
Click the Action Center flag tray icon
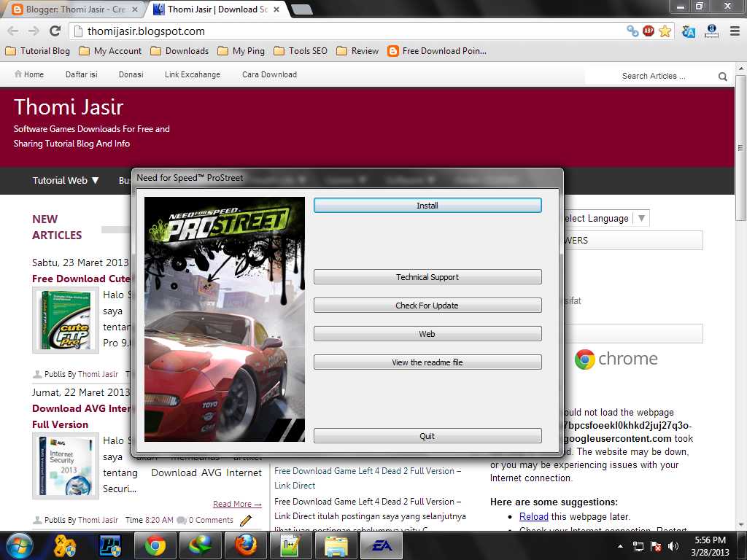(656, 546)
